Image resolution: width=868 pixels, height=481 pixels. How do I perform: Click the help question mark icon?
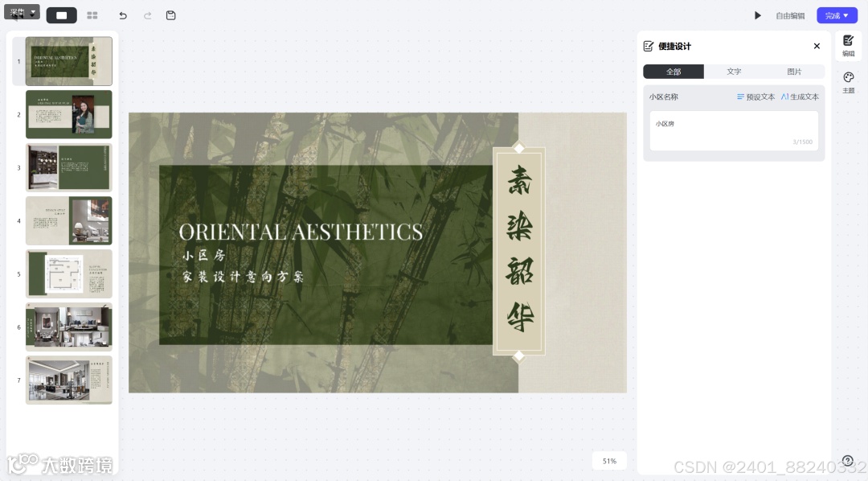pos(848,461)
